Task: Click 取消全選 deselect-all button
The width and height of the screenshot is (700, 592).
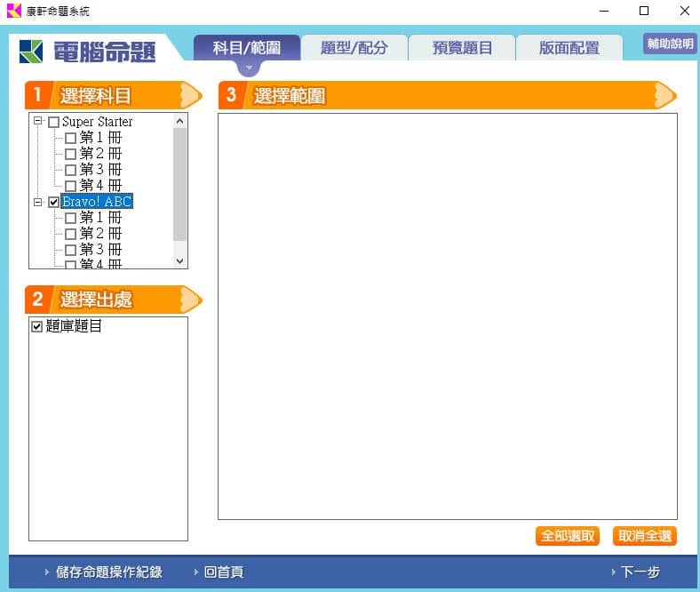Action: click(x=645, y=536)
